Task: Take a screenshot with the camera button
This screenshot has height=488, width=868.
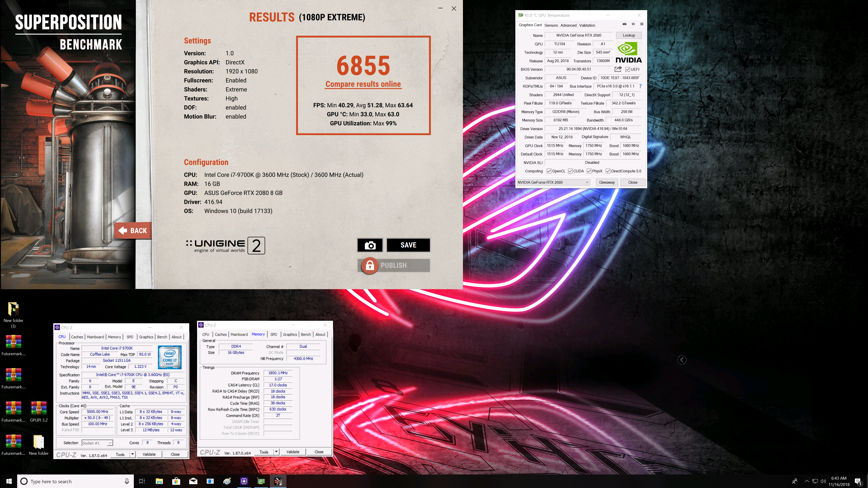Action: 370,245
